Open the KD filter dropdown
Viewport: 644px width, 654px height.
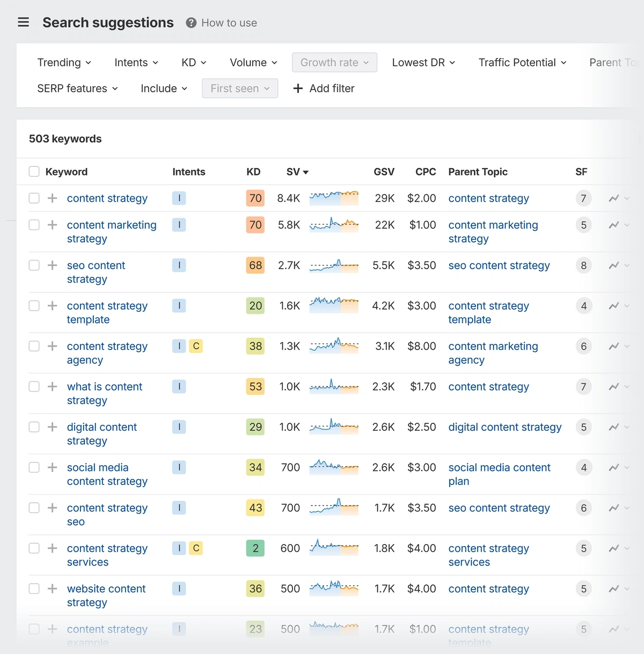[194, 62]
